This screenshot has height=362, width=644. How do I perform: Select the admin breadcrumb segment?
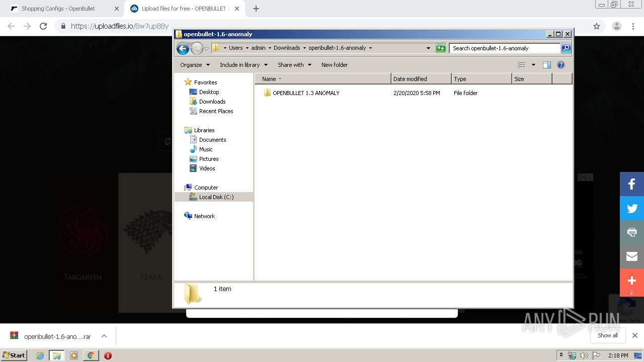coord(258,48)
